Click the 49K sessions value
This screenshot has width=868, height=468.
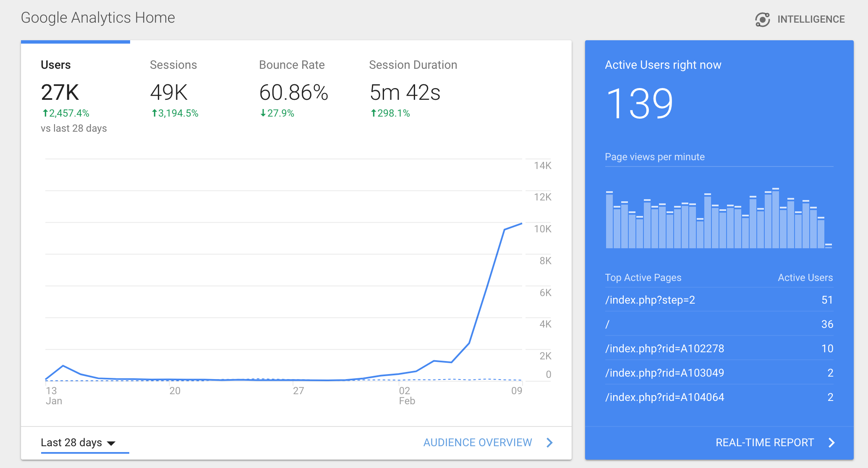coord(169,92)
